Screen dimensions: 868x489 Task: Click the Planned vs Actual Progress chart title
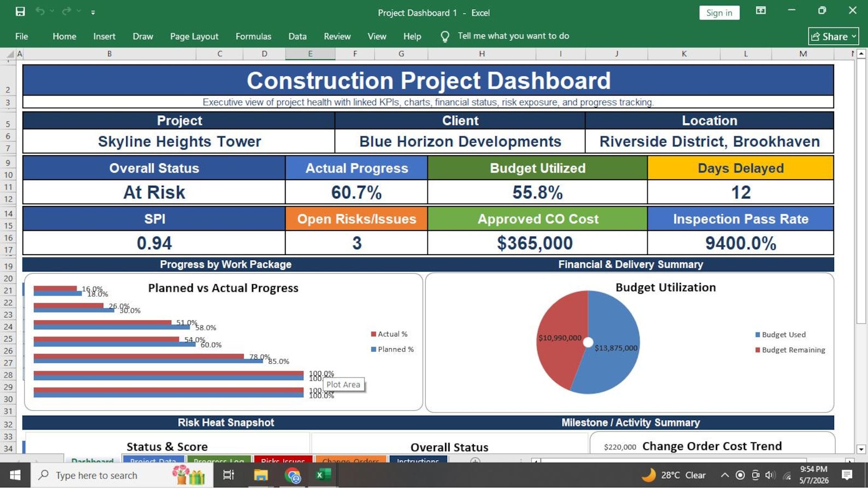223,288
